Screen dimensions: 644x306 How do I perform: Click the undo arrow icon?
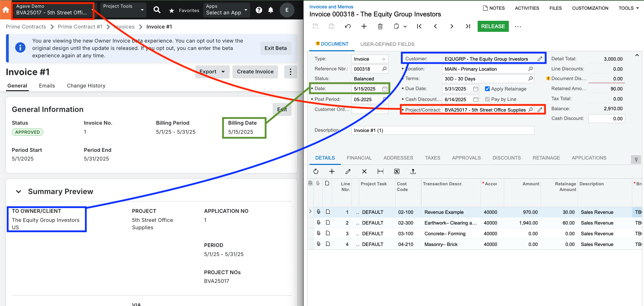click(x=348, y=26)
